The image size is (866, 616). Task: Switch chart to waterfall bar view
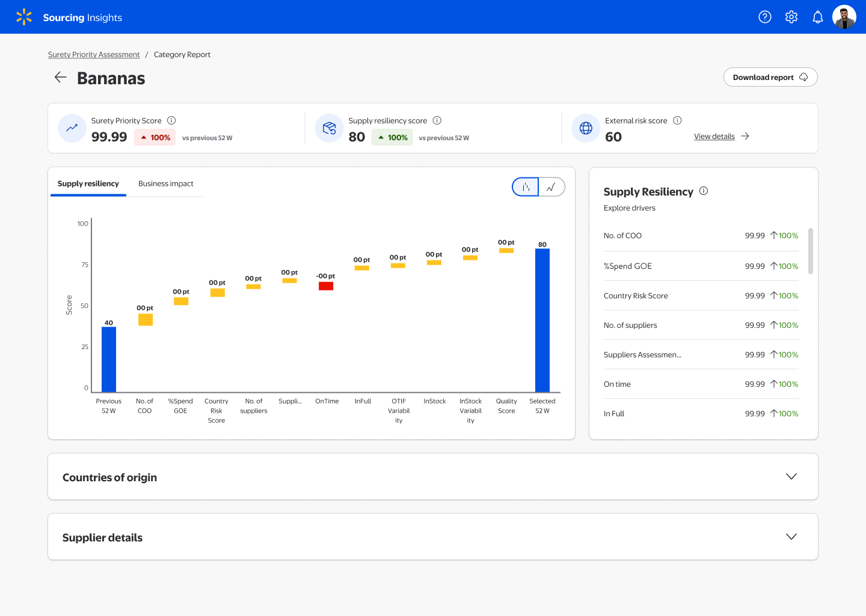[526, 187]
